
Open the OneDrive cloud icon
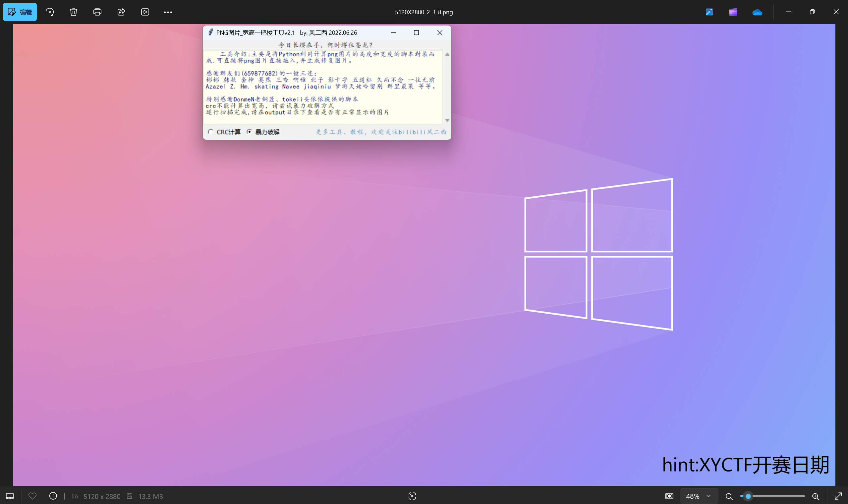(x=757, y=12)
